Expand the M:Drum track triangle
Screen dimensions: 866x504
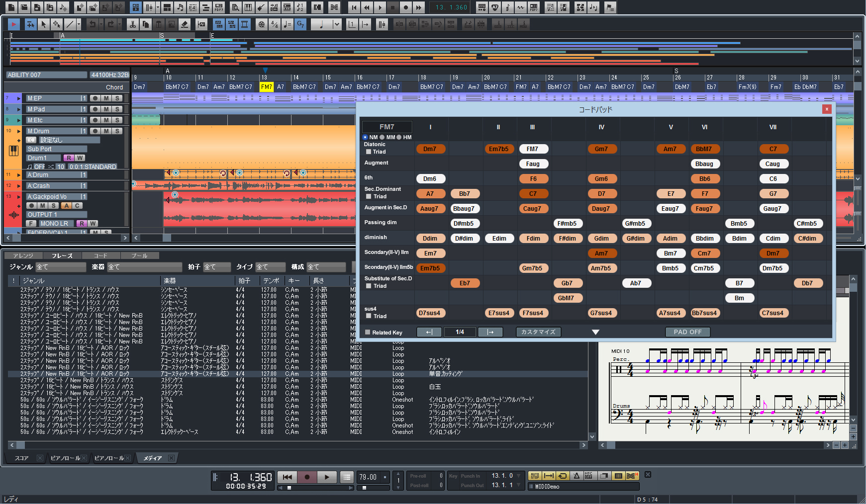[19, 131]
